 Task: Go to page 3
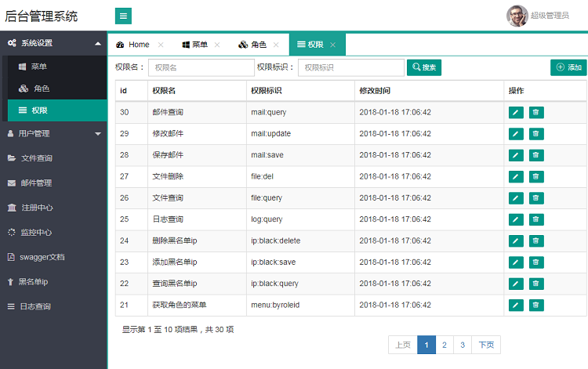coord(463,345)
